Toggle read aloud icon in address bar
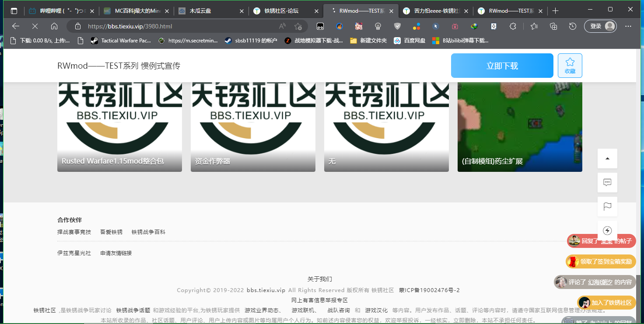The height and width of the screenshot is (324, 644). pyautogui.click(x=283, y=26)
